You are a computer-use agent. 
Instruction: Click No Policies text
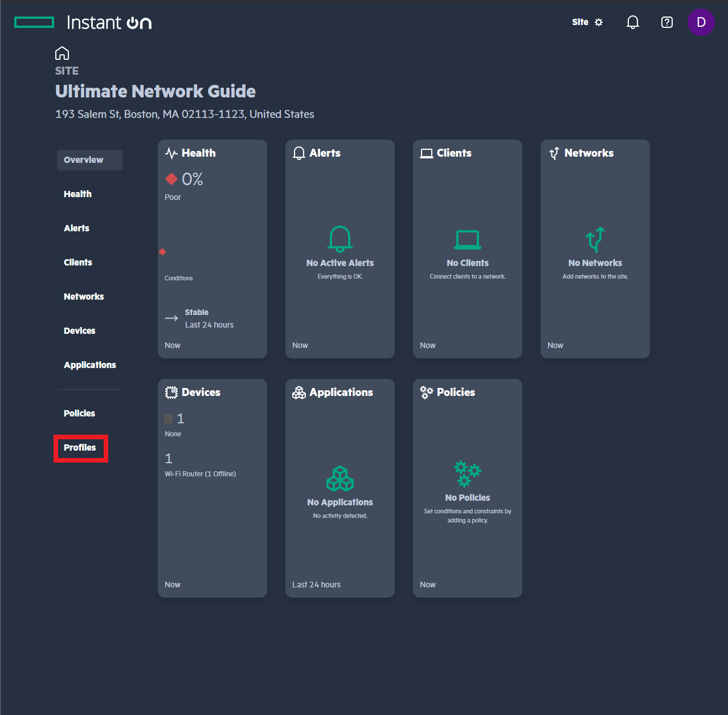point(468,498)
